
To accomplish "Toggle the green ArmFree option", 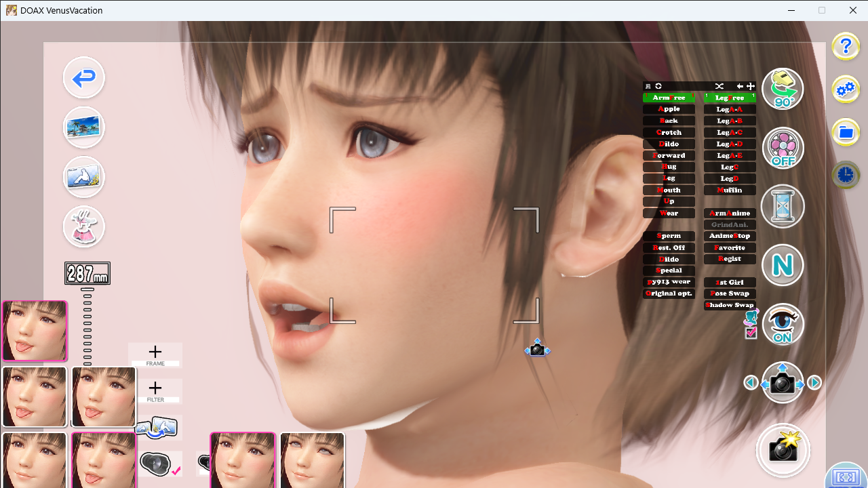I will click(x=669, y=98).
